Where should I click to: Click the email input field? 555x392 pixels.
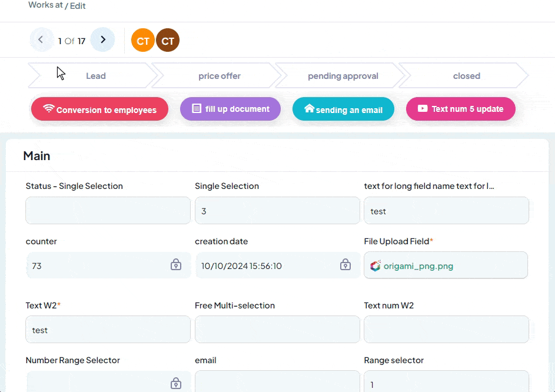277,382
